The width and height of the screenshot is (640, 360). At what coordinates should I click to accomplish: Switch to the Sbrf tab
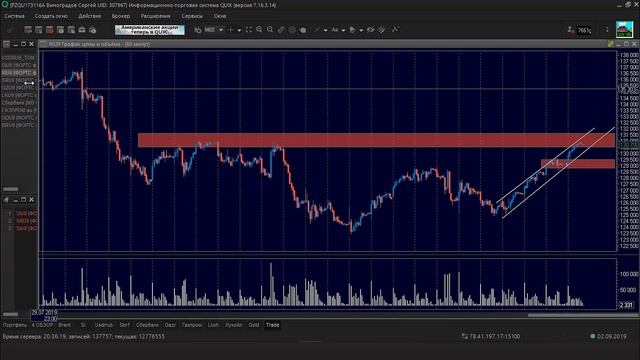pos(124,325)
